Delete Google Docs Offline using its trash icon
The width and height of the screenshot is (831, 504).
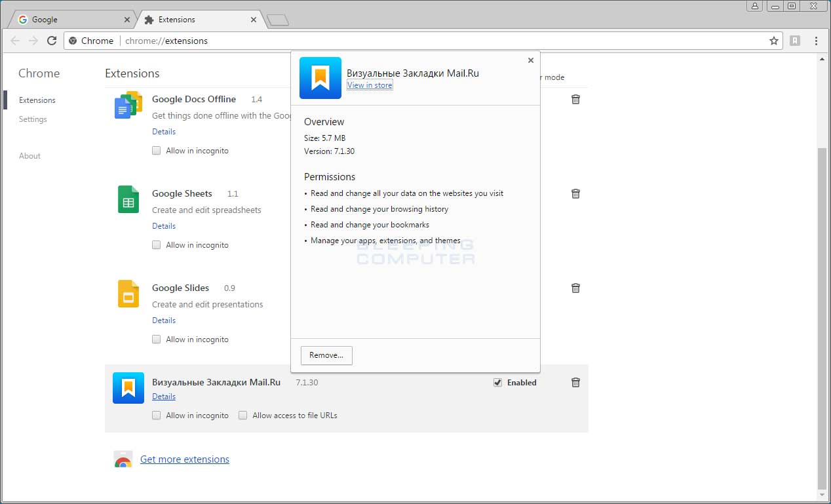[x=575, y=99]
